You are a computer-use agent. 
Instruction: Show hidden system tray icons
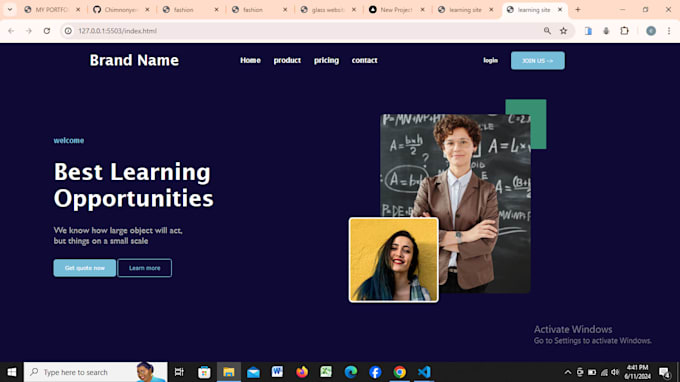click(567, 372)
